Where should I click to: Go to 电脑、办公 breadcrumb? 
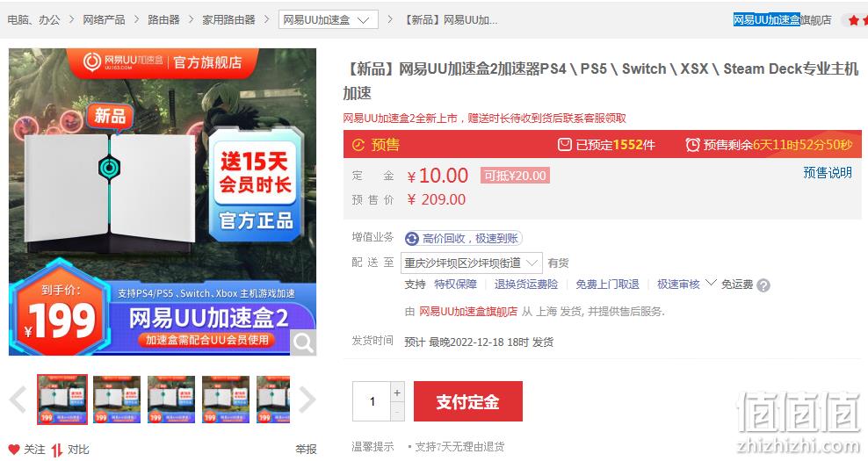pos(33,20)
